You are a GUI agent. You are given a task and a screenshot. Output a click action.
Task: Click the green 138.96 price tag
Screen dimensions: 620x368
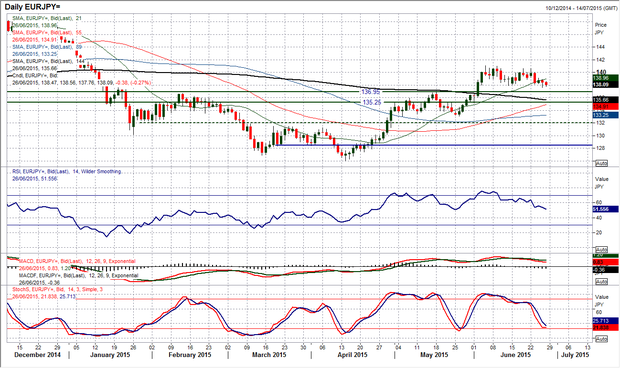pos(606,78)
